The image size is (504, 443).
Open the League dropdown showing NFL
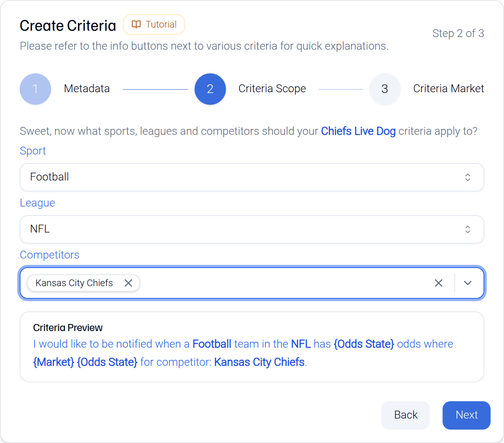(x=252, y=229)
